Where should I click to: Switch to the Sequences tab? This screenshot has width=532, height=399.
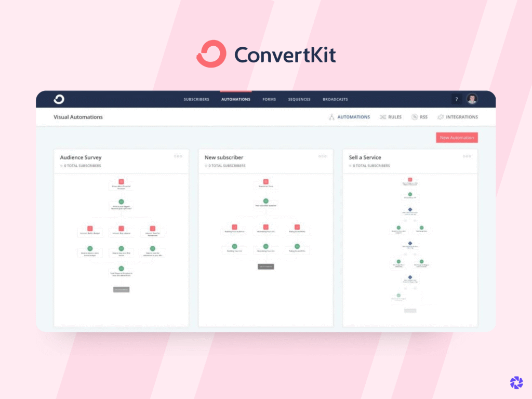299,99
